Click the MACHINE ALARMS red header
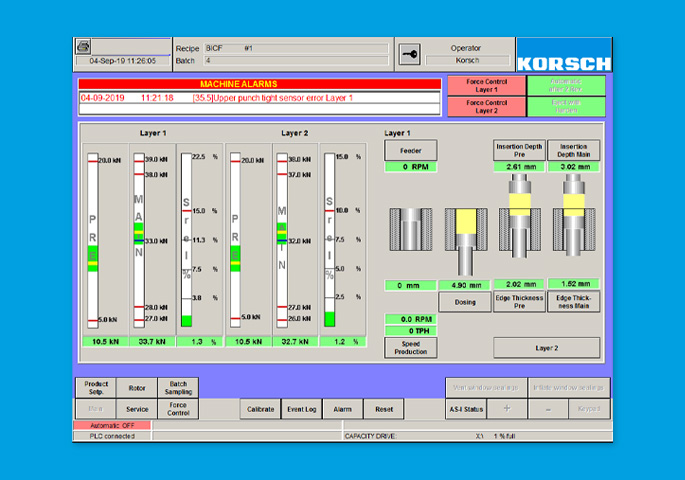Screen dimensions: 685x480 pos(259,84)
